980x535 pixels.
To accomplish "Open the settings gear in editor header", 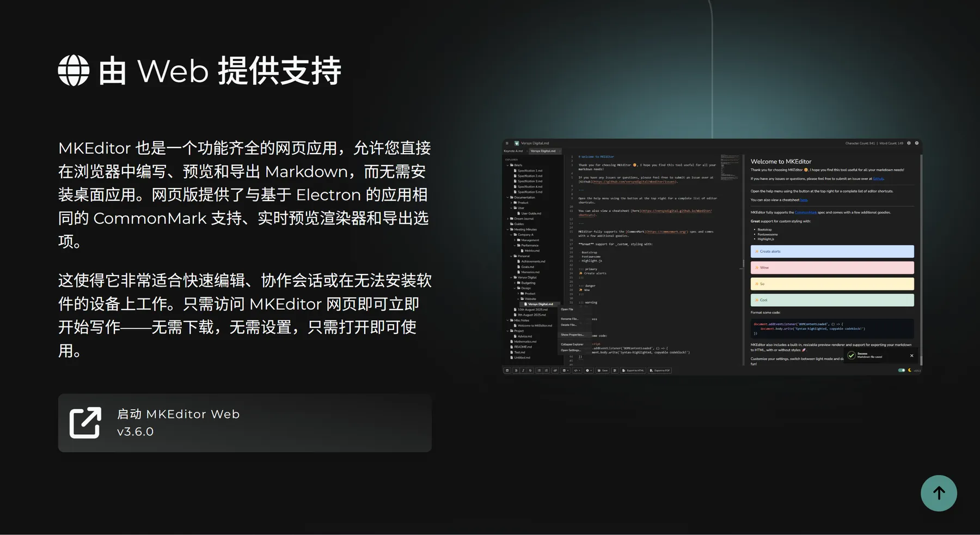I will coord(909,143).
